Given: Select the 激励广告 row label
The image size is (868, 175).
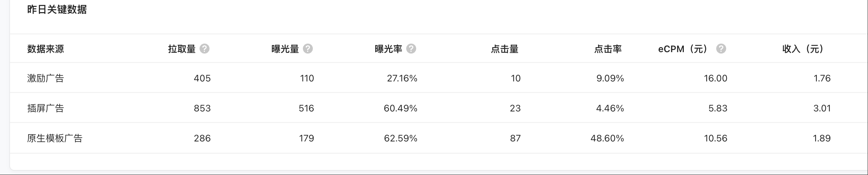Looking at the screenshot, I should tap(46, 78).
